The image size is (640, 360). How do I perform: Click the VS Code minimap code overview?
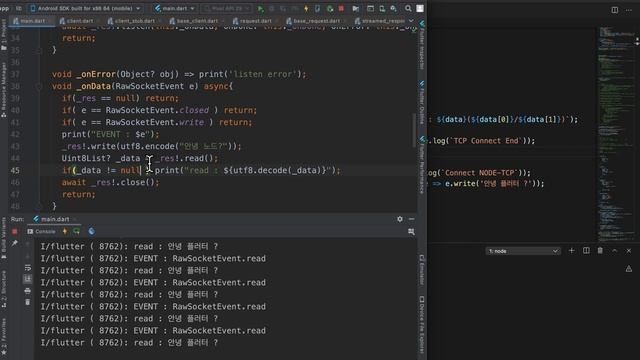pos(616,135)
